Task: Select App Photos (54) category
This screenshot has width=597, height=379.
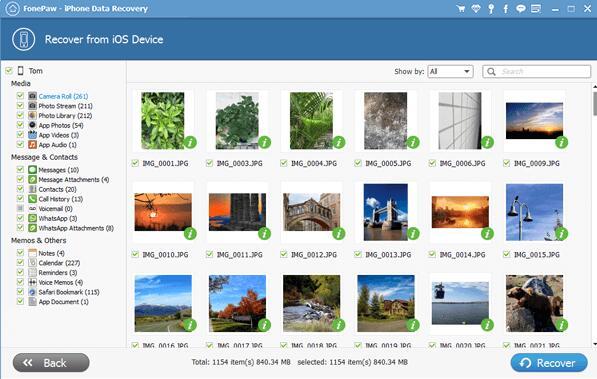Action: point(61,125)
